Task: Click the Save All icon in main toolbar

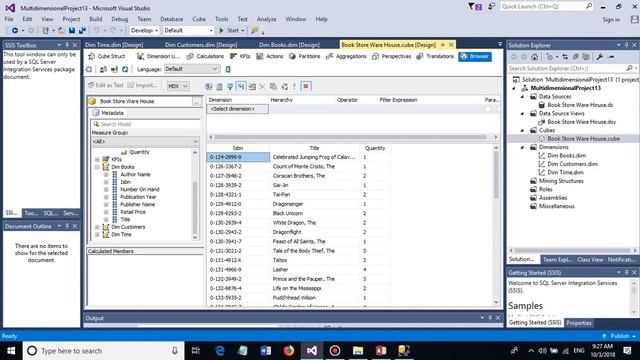Action: (82, 30)
